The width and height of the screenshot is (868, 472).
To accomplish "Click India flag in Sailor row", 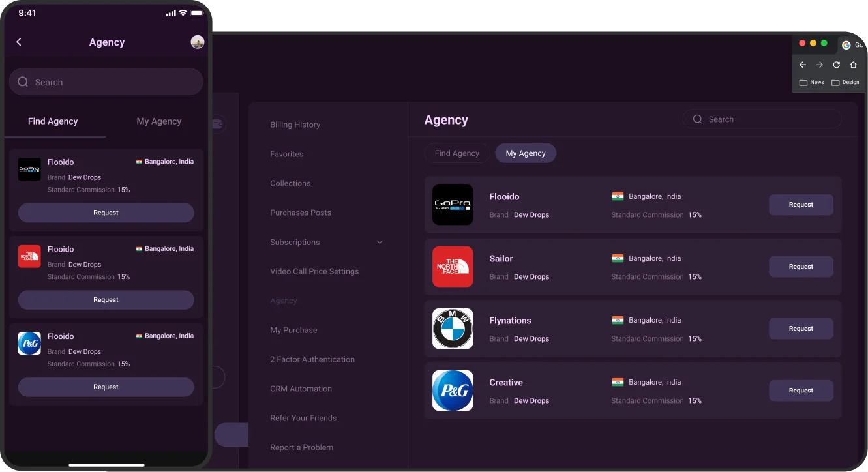I will coord(618,258).
